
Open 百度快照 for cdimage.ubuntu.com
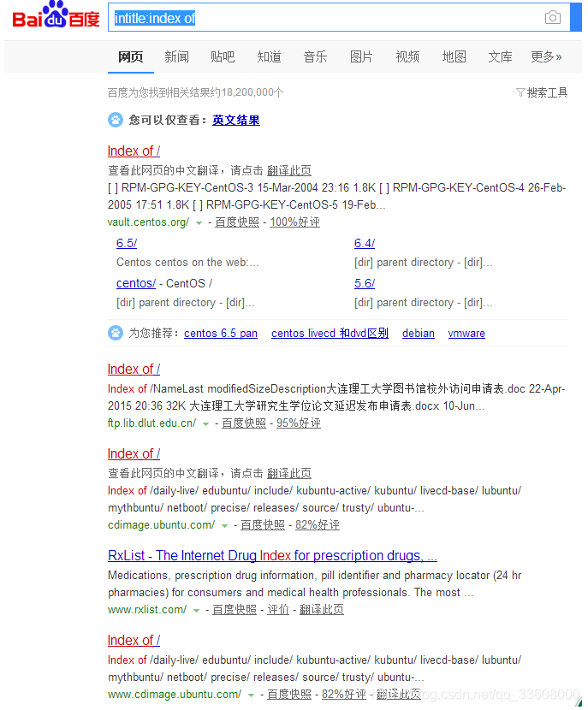263,525
